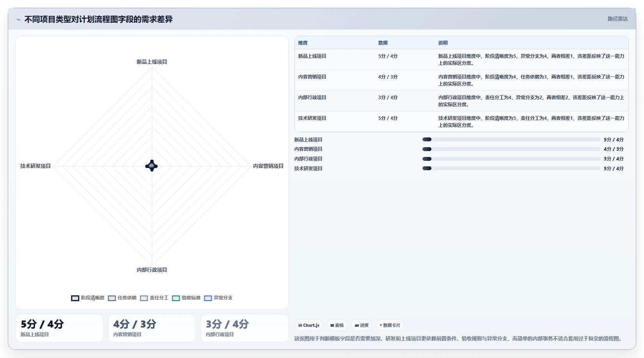Click 内容营销项目 radar axis label

click(268, 166)
